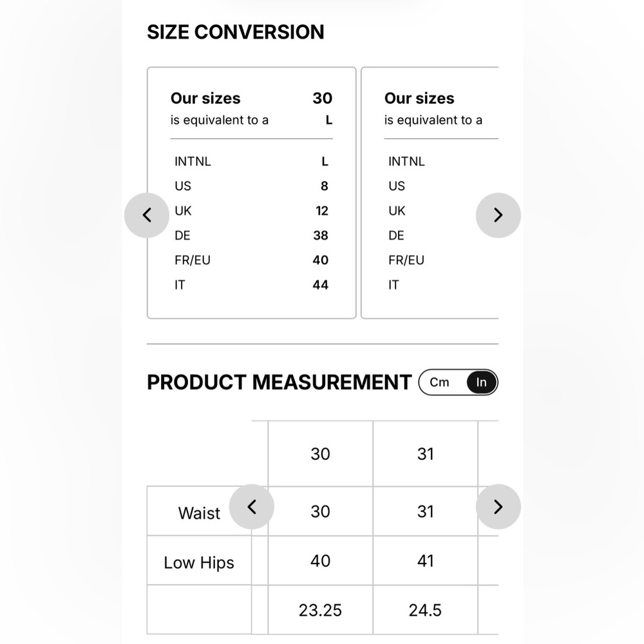Click the 23.25 measurement cell
The height and width of the screenshot is (644, 644).
320,610
